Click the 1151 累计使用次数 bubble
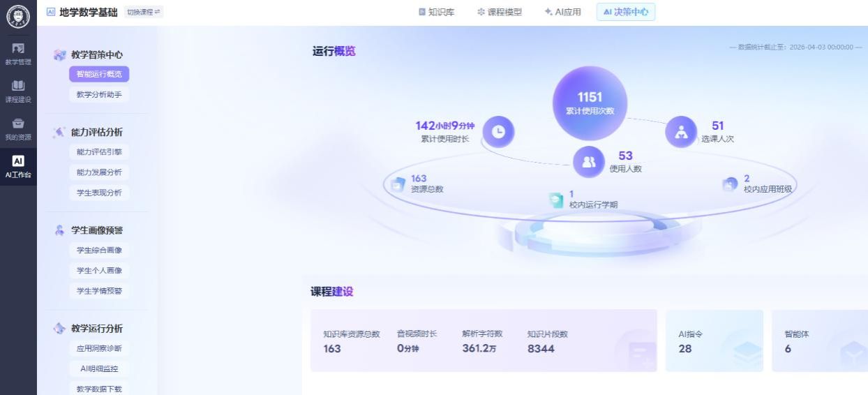868x395 pixels. coord(590,103)
